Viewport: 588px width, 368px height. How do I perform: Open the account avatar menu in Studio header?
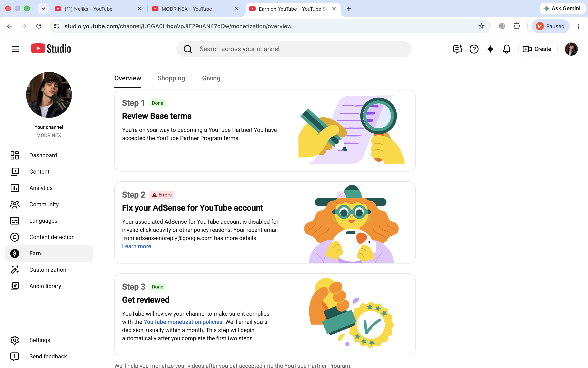pos(571,49)
